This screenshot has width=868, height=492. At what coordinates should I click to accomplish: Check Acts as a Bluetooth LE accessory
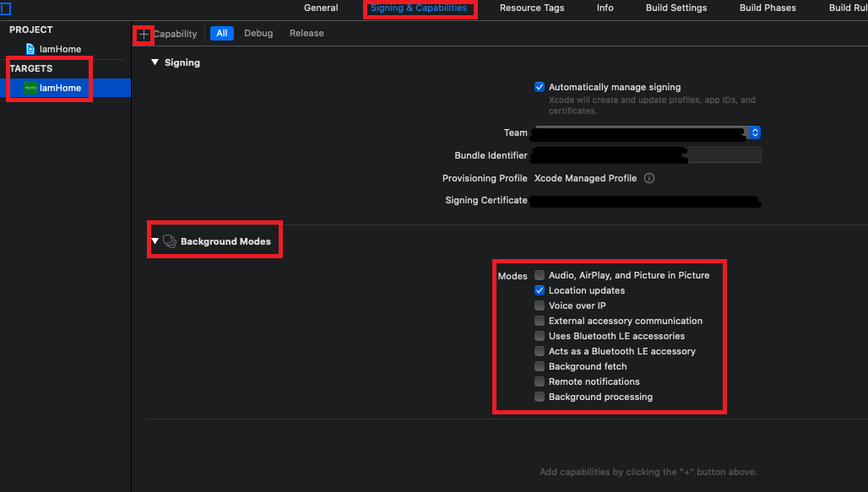(x=540, y=351)
